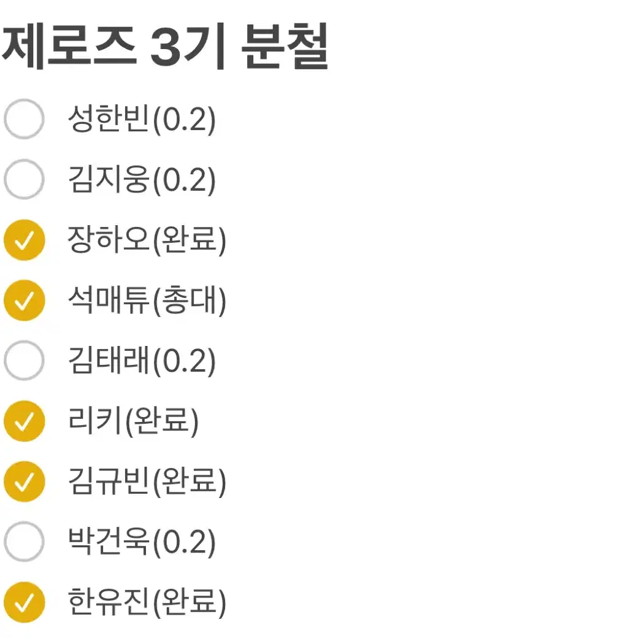
Task: Uncheck the yellow checkmark beside 장하오(완료)
Action: click(24, 240)
